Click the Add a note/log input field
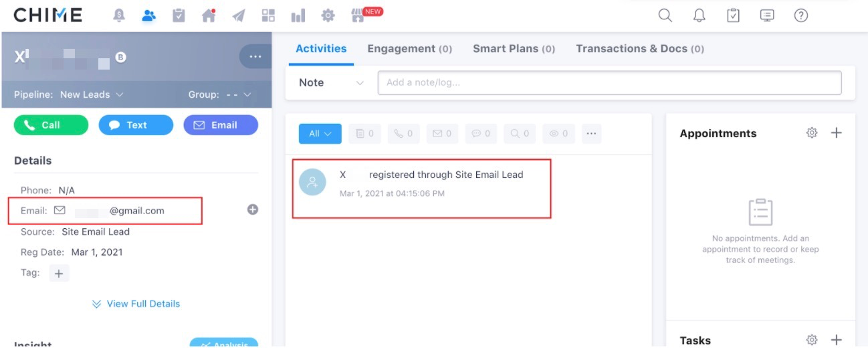The width and height of the screenshot is (868, 348). [x=609, y=83]
